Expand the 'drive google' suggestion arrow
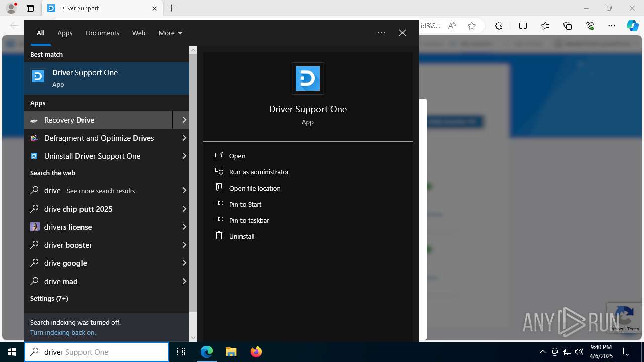 184,263
